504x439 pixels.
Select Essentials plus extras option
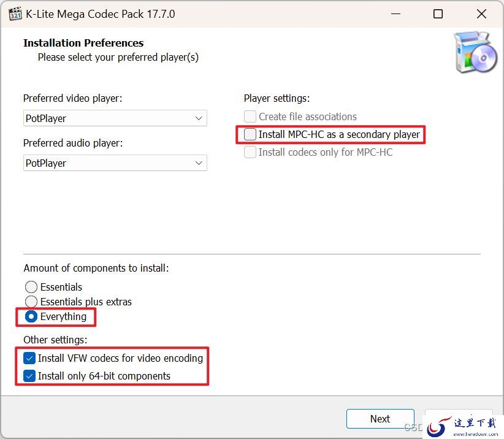tap(31, 302)
